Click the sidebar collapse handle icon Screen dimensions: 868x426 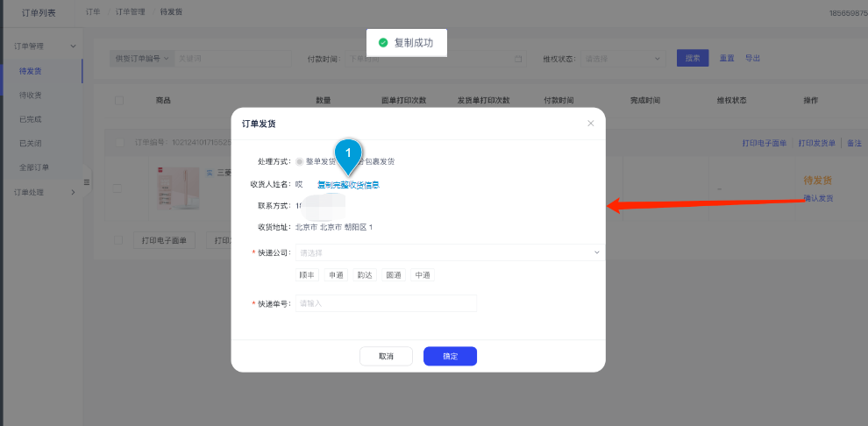[x=86, y=182]
